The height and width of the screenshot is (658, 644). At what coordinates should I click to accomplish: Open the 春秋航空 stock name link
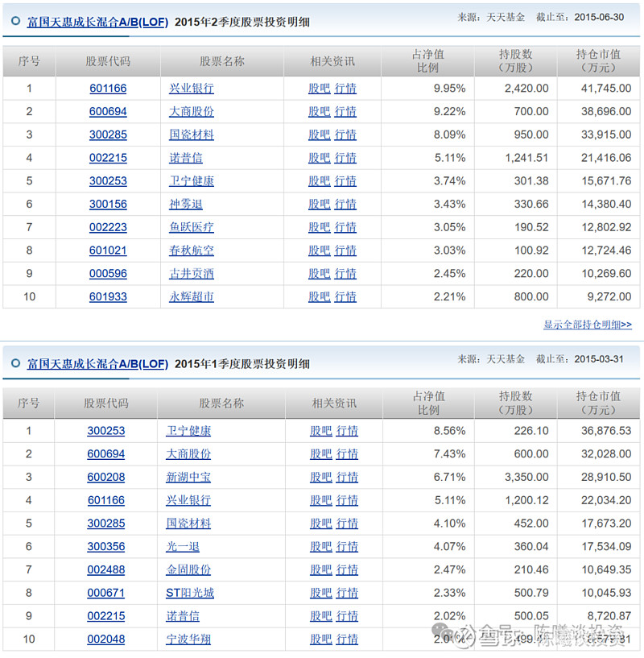pos(192,250)
